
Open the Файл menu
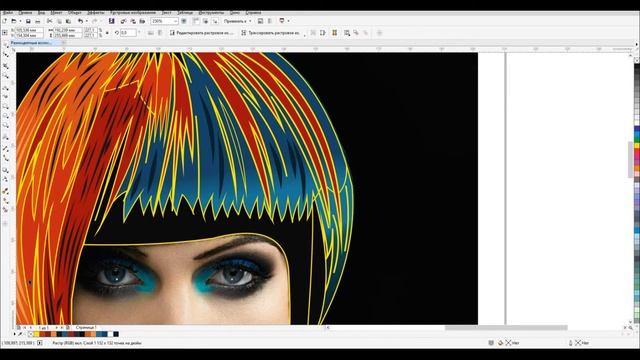7,13
